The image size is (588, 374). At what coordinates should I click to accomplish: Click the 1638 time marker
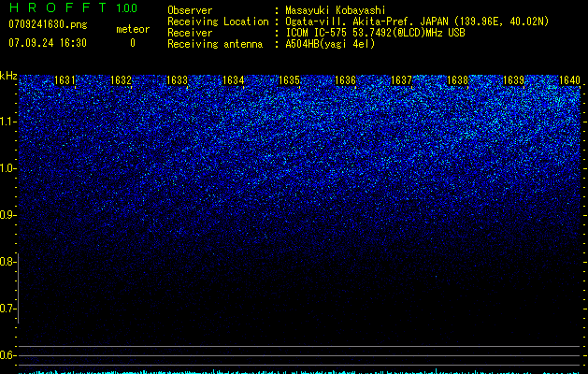click(457, 80)
